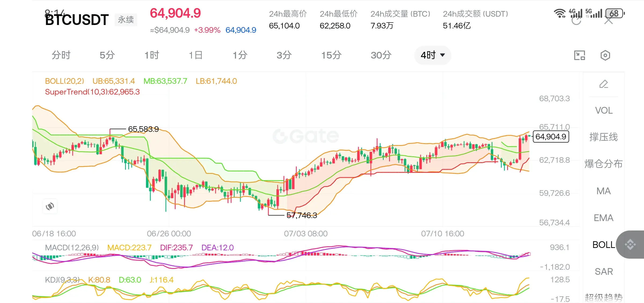
Task: Tap the J:116.4 value
Action: click(x=162, y=280)
